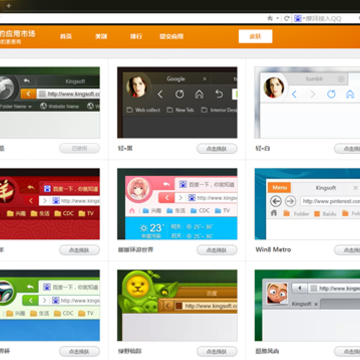The image size is (360, 360).
Task: Apply the red skin with 点击换肤
Action: pos(79,250)
